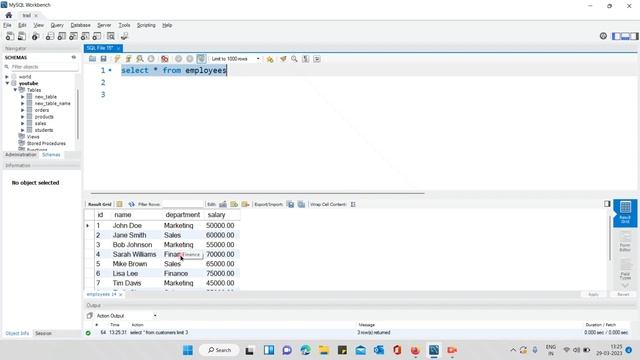This screenshot has width=640, height=360.
Task: Expand the sales table node
Action: point(22,123)
